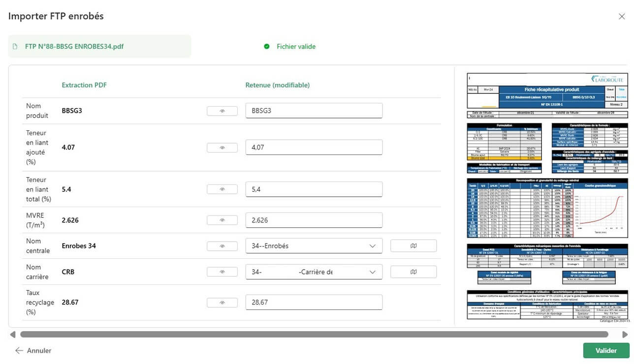Viewport: 634px width, 364px height.
Task: Click the Nom centrale row label
Action: tap(38, 246)
